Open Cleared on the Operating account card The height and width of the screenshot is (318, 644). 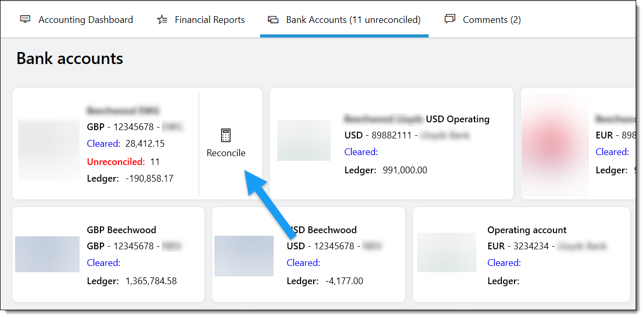tap(504, 262)
